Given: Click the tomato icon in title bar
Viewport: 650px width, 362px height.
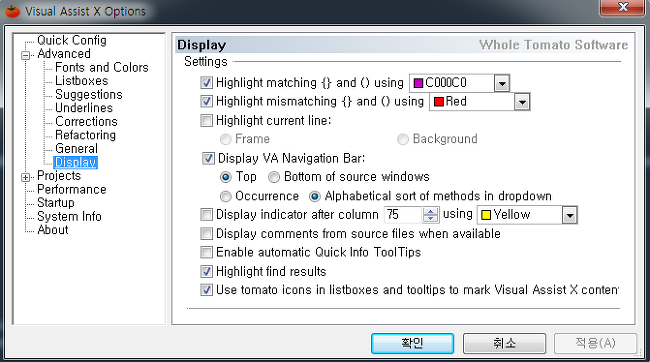Looking at the screenshot, I should coord(12,11).
